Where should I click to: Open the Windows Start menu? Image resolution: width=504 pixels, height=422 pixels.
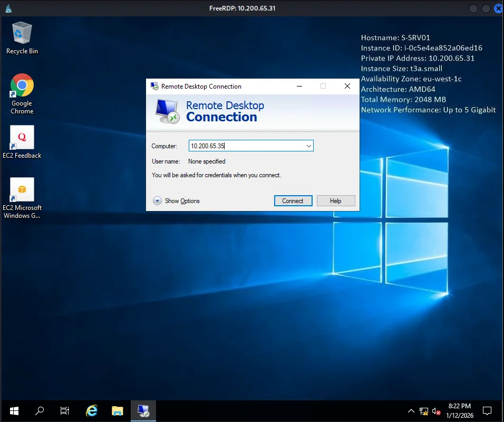point(14,410)
